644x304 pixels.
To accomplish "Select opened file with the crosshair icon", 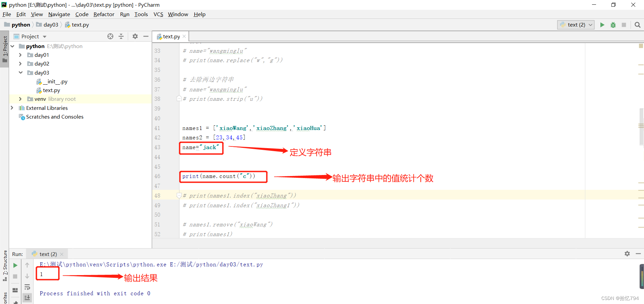I will point(110,36).
